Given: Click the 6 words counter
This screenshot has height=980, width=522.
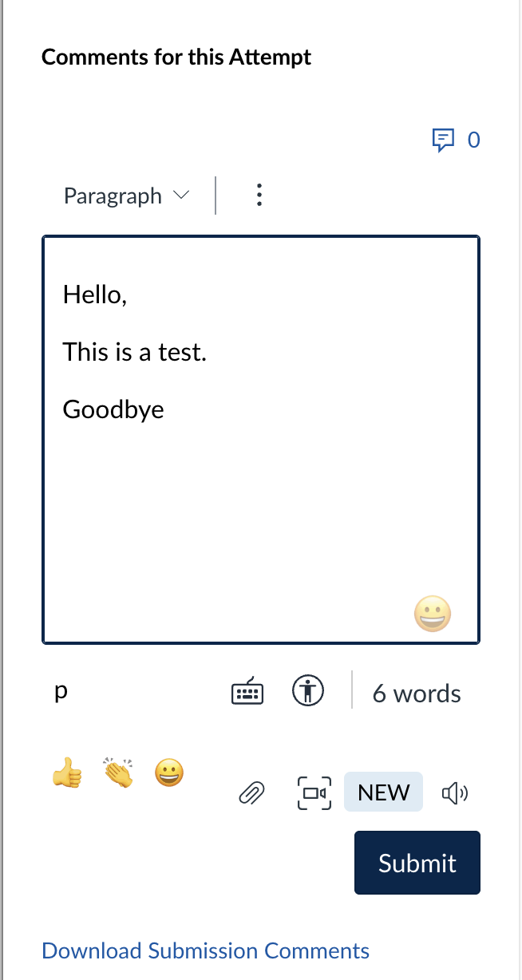Looking at the screenshot, I should click(416, 693).
